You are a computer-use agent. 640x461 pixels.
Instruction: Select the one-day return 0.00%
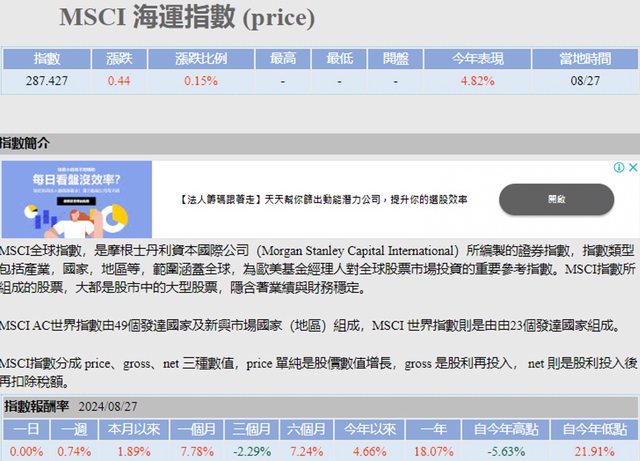pos(26,452)
